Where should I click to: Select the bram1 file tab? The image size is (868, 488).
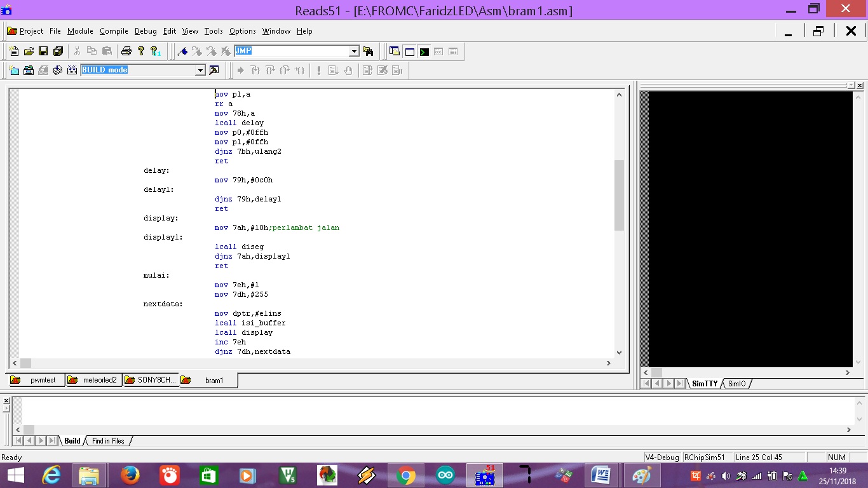click(x=208, y=381)
